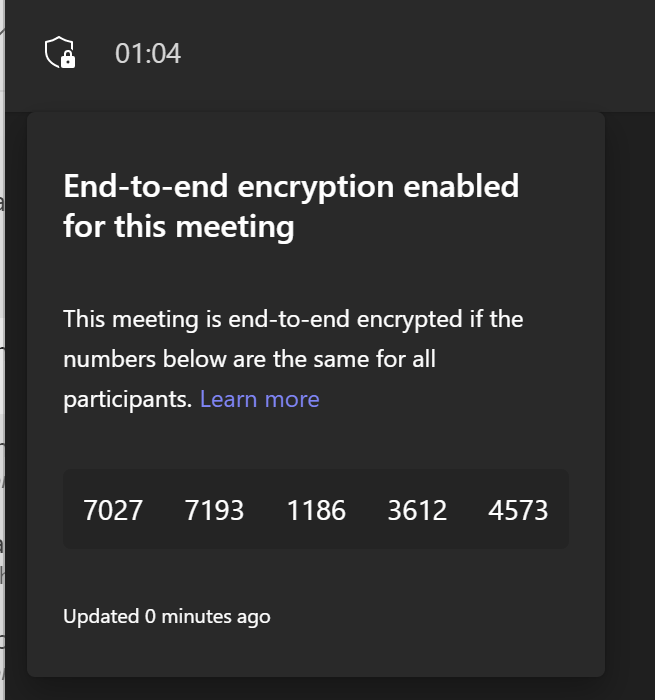
Task: Click the 1186 security code group
Action: pos(316,510)
